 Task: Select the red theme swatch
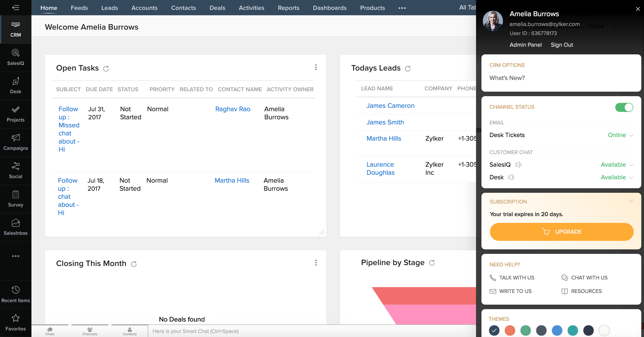tap(510, 330)
